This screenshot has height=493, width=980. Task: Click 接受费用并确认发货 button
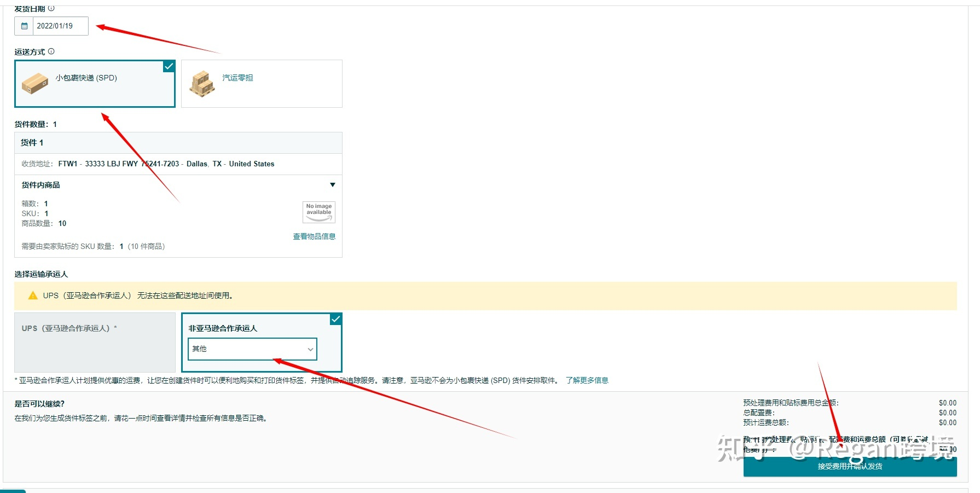point(850,466)
